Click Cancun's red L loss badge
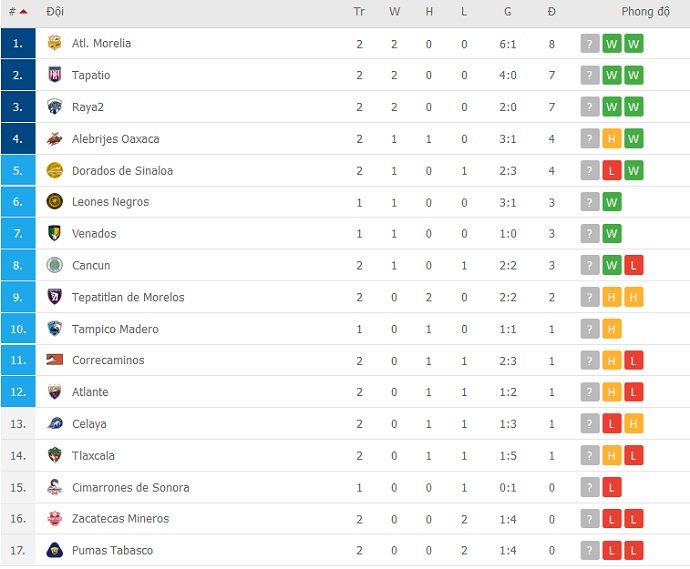The width and height of the screenshot is (690, 569). click(x=634, y=266)
